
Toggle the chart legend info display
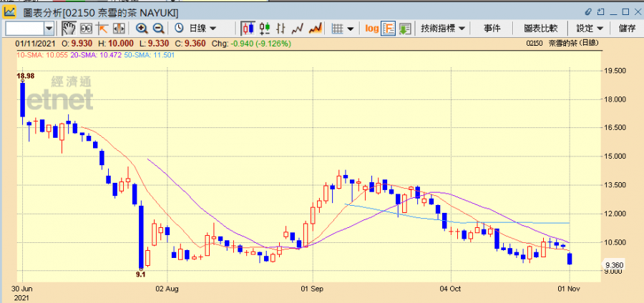(389, 29)
